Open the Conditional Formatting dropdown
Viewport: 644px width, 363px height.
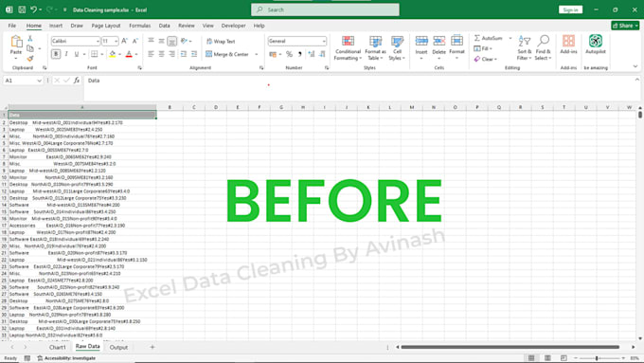348,47
